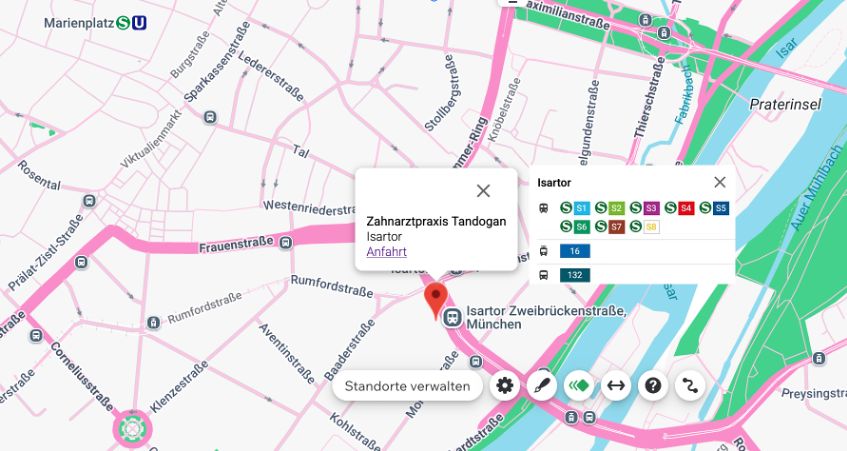Click stop icon next to Maximilianstraße label
The width and height of the screenshot is (847, 451).
644,21
